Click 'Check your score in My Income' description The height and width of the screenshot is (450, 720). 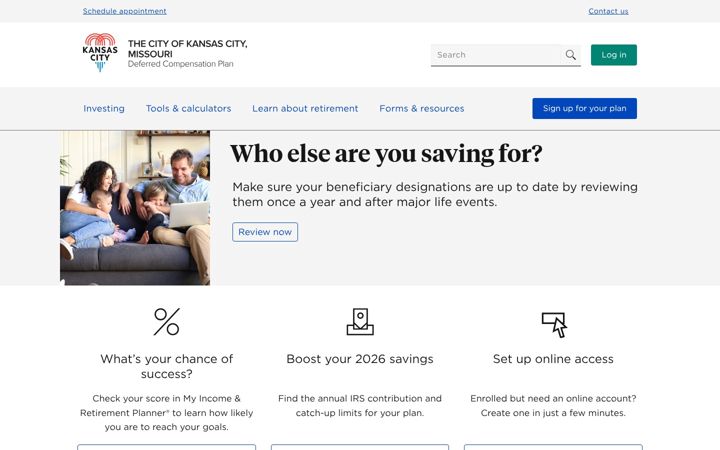[167, 412]
